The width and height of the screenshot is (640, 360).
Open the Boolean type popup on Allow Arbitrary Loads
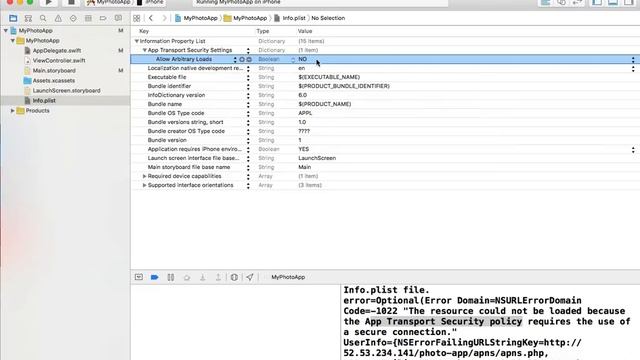[x=293, y=60]
